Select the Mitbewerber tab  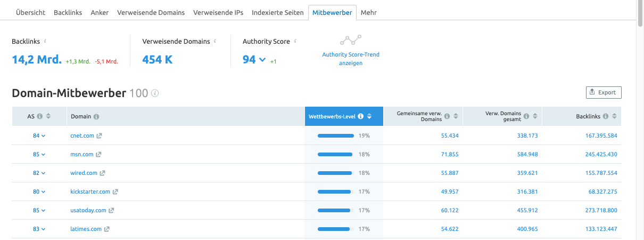click(332, 12)
